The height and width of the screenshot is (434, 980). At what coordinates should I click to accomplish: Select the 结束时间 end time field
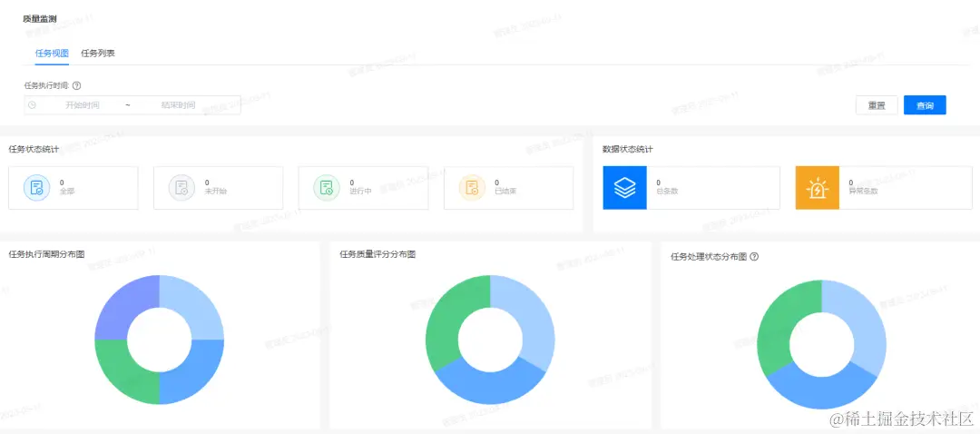(178, 105)
